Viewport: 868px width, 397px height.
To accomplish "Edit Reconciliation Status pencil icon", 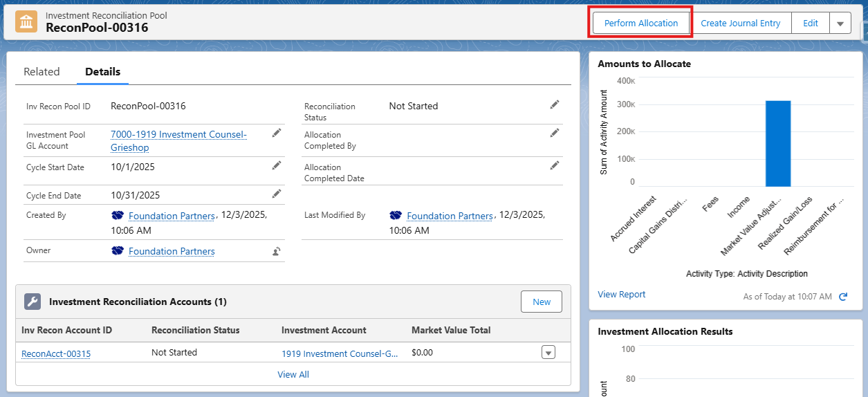I will tap(554, 104).
